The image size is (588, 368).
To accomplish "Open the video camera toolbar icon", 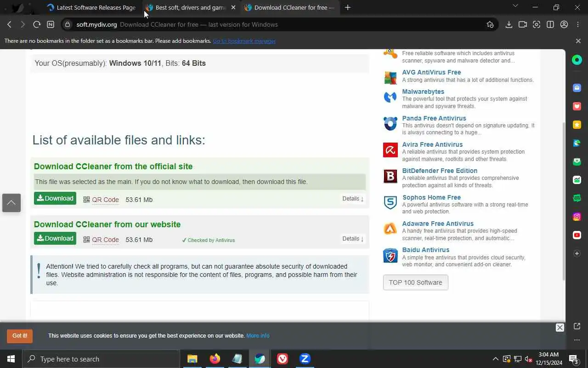I will [522, 24].
